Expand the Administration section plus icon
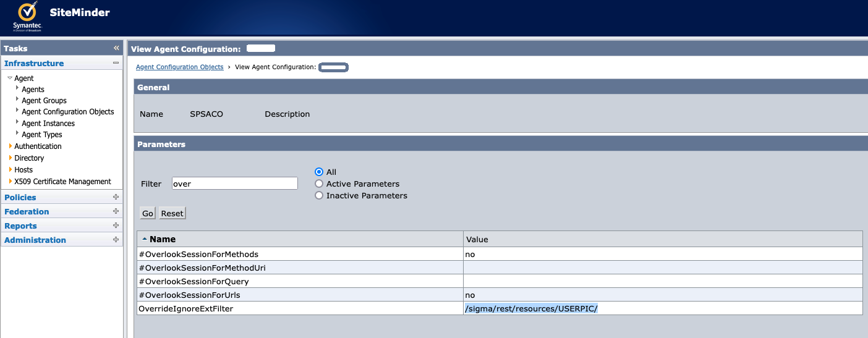868x338 pixels. (116, 240)
